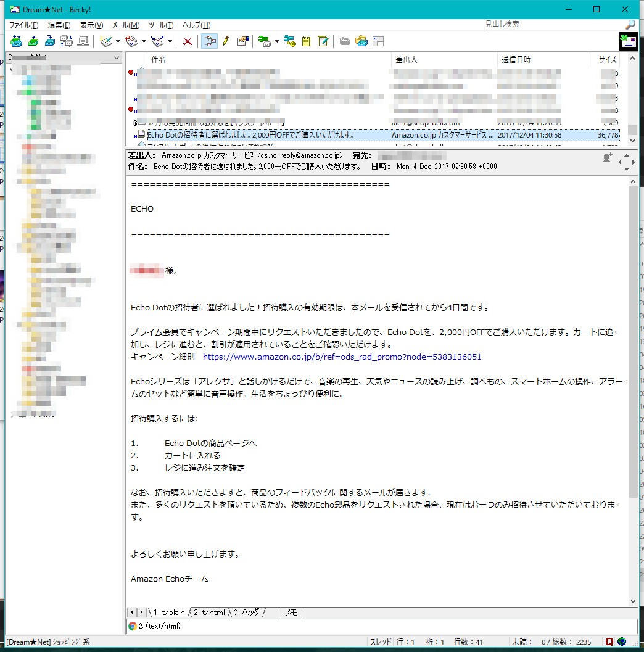Open dropdown arrow beside reply icon
Viewport: 644px width, 652px height.
pos(144,41)
